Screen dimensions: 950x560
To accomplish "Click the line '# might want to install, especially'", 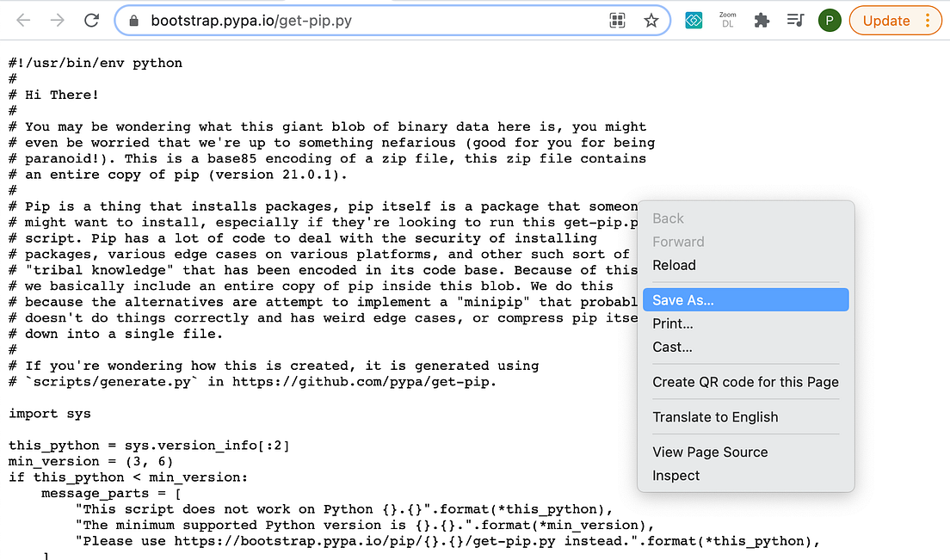I will click(x=323, y=223).
